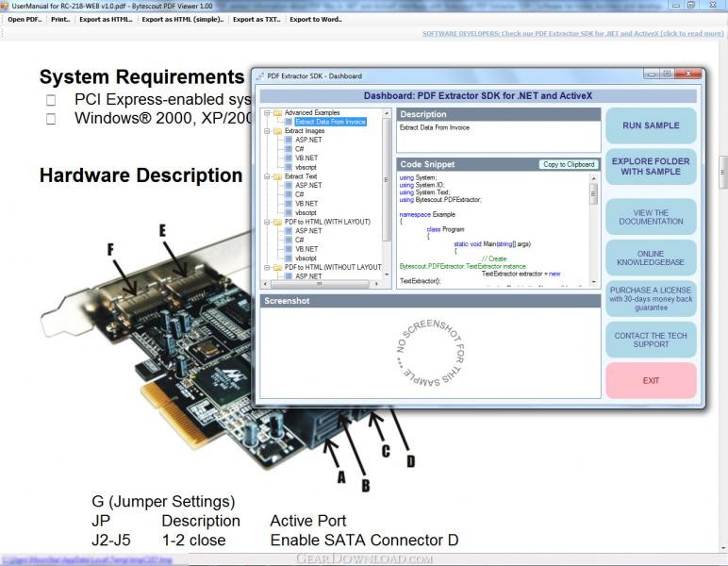Click the ASP.NET sample icon under Extract Images

[x=289, y=140]
